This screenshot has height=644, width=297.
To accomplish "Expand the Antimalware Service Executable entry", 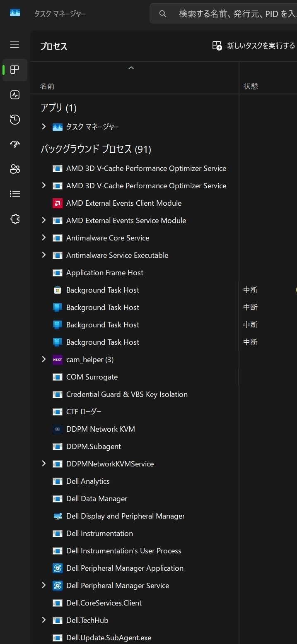I will [x=44, y=255].
